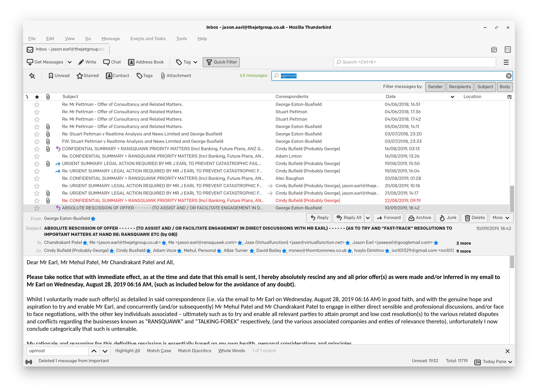This screenshot has height=392, width=538.
Task: Click the find bar text field
Action: [x=57, y=351]
